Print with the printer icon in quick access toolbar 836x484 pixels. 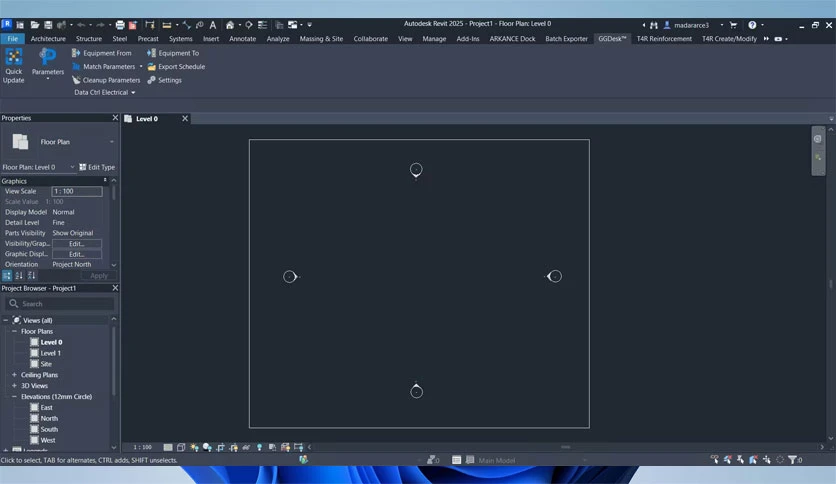pyautogui.click(x=120, y=25)
